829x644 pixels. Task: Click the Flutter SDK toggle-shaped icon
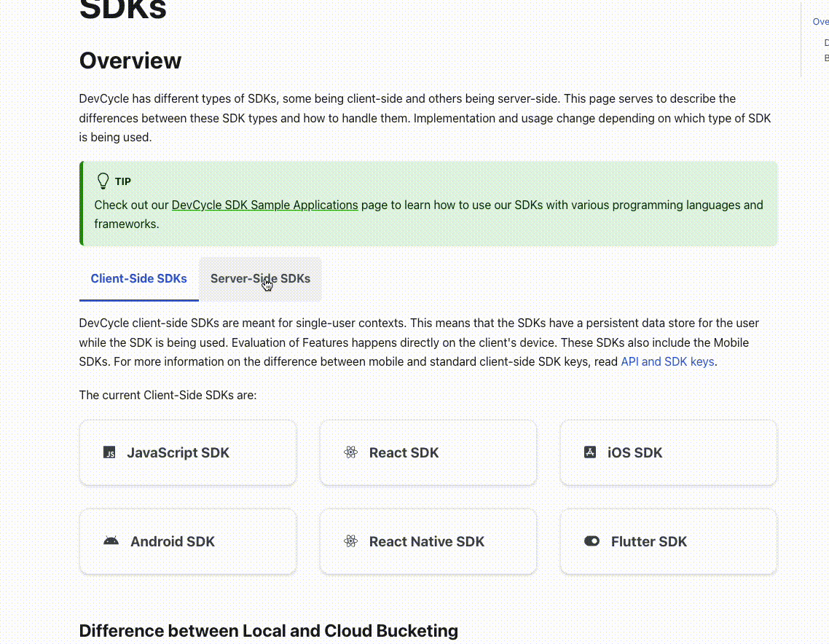592,541
